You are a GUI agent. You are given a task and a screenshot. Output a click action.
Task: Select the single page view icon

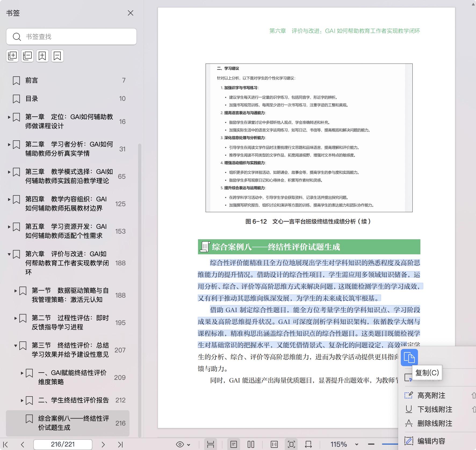pyautogui.click(x=234, y=444)
